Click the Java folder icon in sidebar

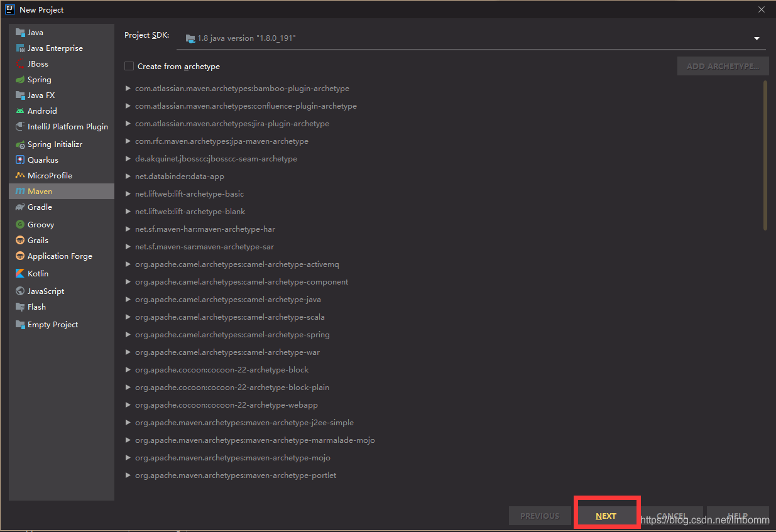(x=20, y=32)
